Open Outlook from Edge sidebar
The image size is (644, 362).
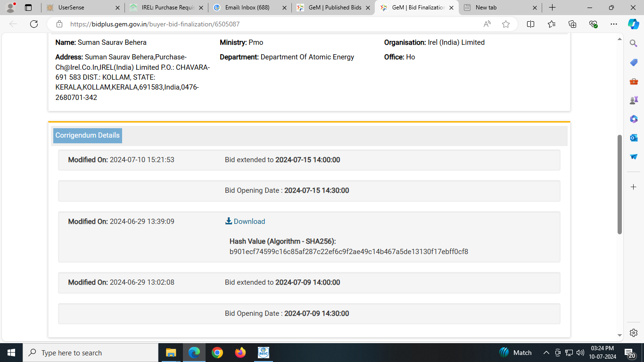(x=634, y=138)
